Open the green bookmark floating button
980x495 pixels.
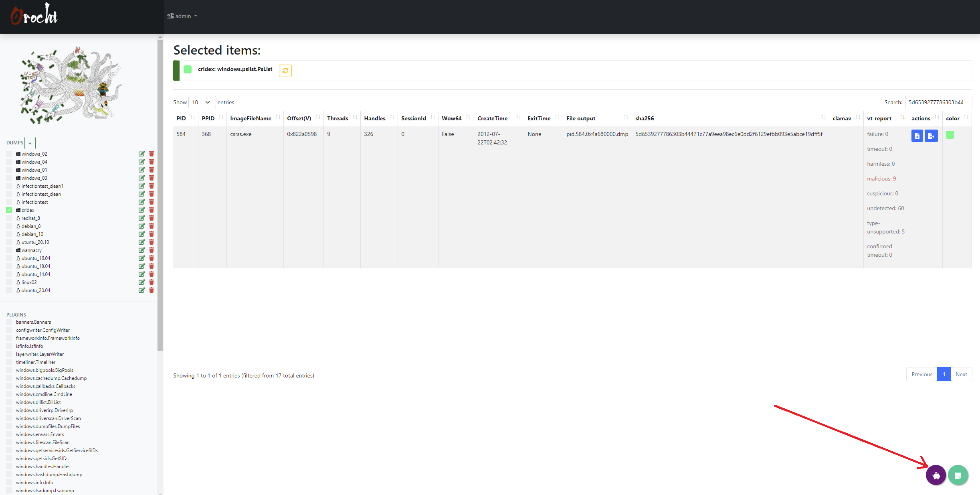pos(958,475)
